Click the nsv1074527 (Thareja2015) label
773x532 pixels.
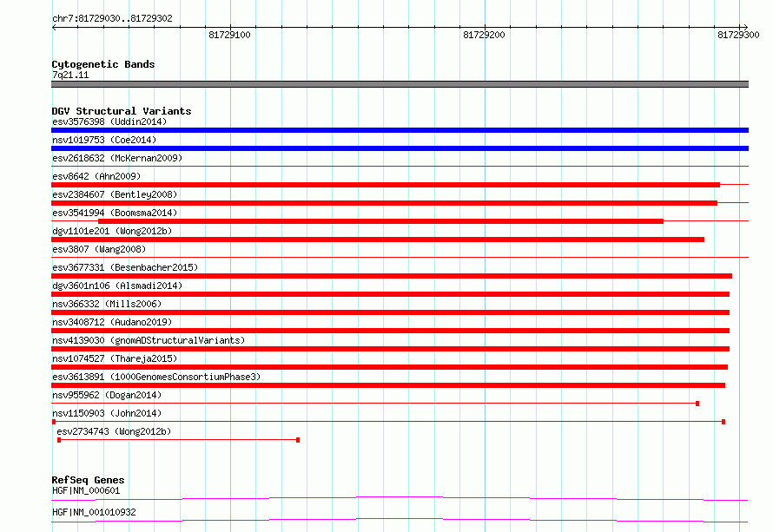point(115,358)
